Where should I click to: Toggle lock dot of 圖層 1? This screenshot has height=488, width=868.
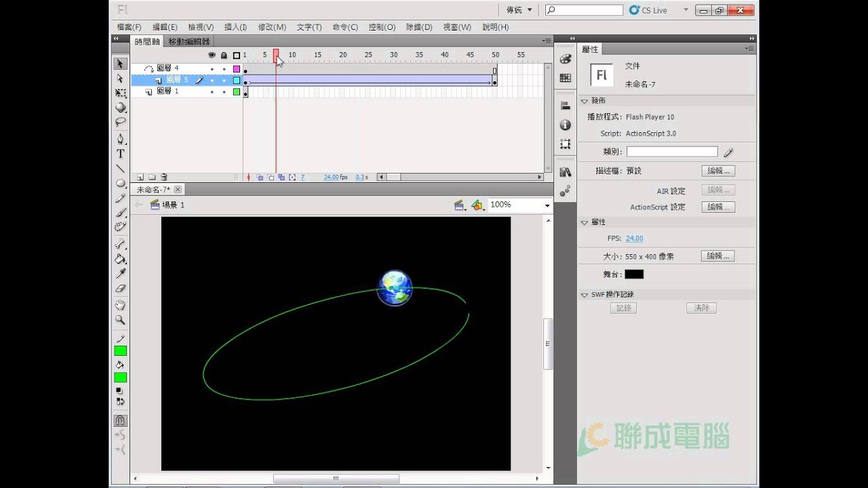pos(224,91)
